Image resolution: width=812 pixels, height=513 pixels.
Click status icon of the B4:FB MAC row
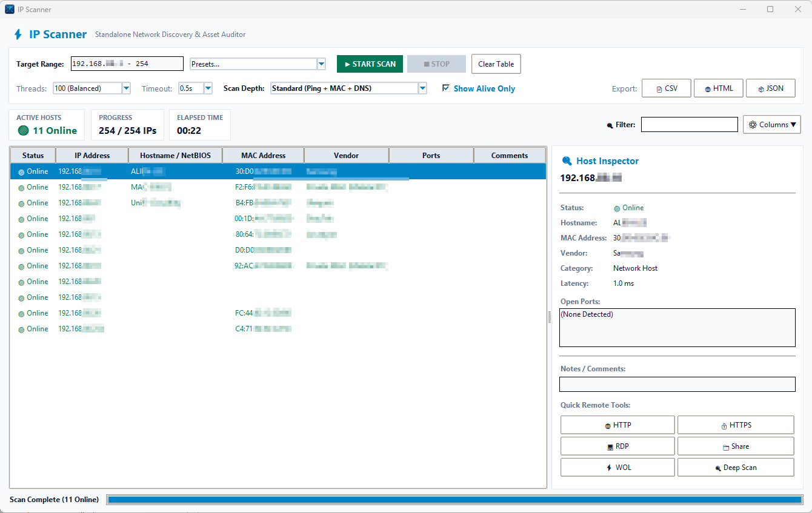21,204
